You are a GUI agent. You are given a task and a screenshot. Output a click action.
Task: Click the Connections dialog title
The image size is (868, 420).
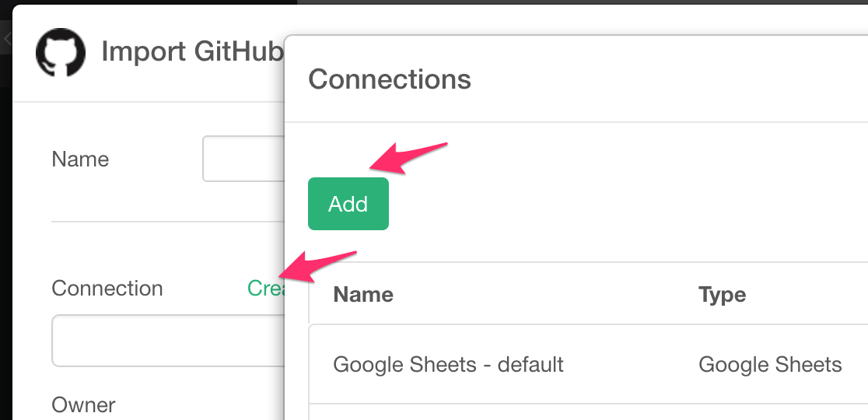click(389, 79)
